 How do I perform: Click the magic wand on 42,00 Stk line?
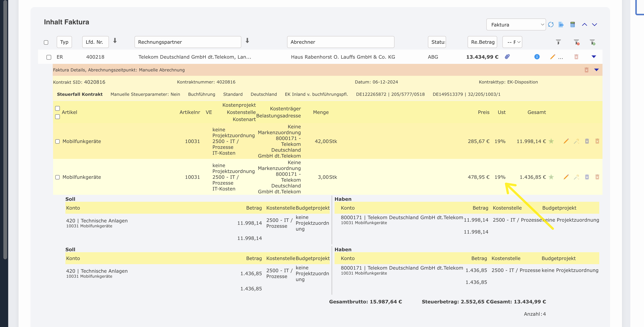(576, 141)
